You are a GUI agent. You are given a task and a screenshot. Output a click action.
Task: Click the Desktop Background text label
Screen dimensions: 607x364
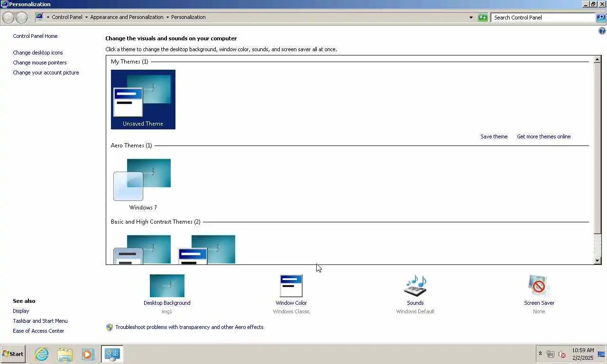point(167,303)
